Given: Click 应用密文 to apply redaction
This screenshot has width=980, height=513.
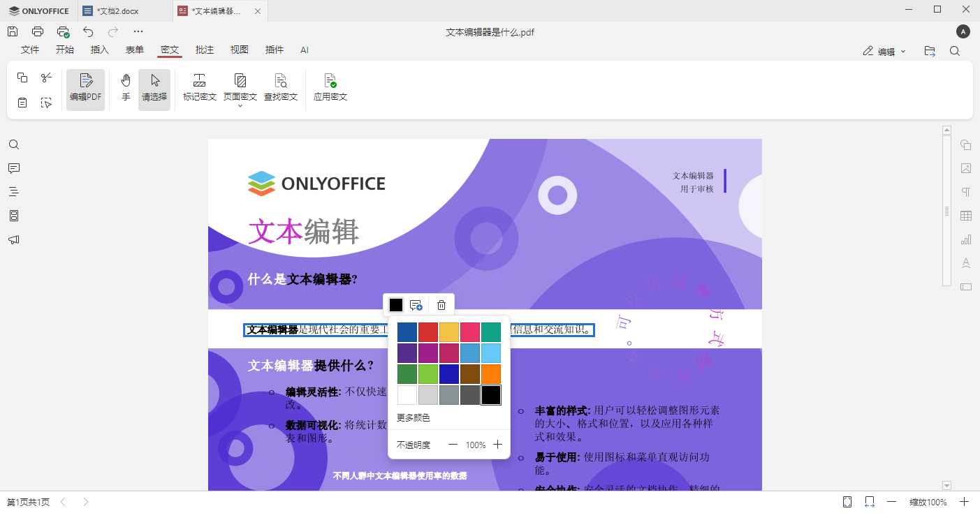Looking at the screenshot, I should pos(330,89).
